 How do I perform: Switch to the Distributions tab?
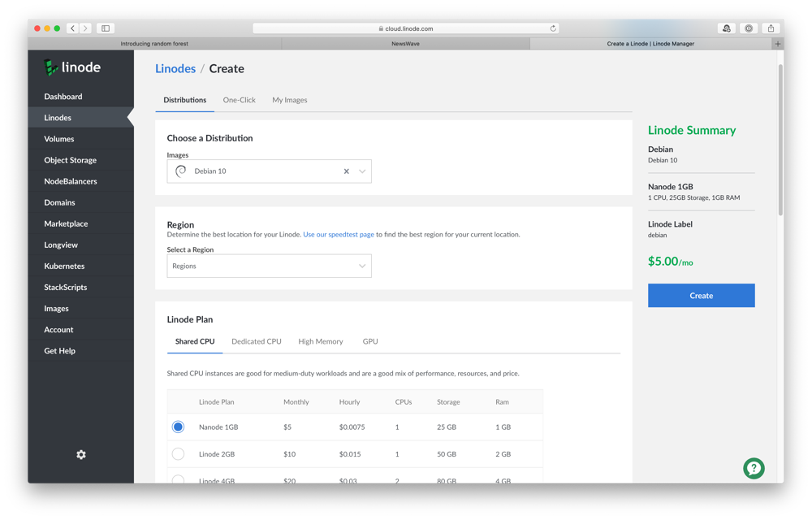pyautogui.click(x=185, y=100)
